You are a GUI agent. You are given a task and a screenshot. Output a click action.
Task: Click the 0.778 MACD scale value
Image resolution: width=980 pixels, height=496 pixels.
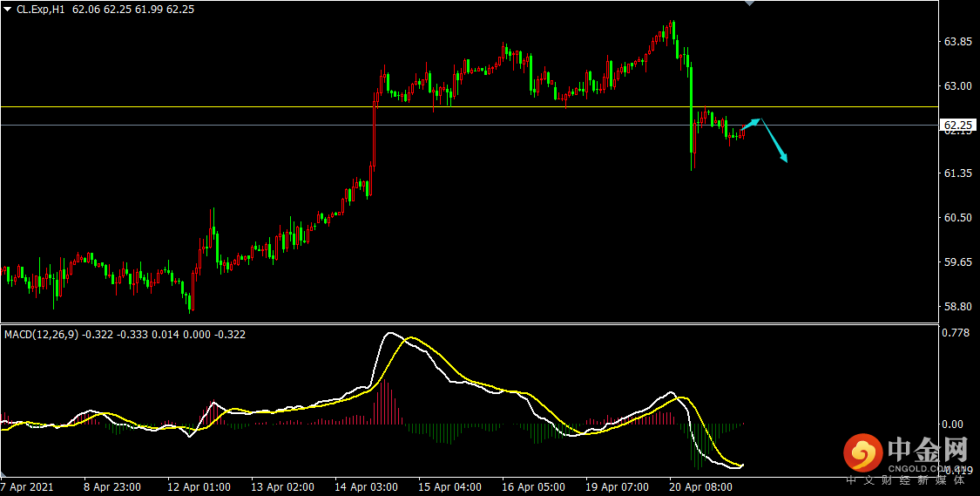(x=955, y=333)
